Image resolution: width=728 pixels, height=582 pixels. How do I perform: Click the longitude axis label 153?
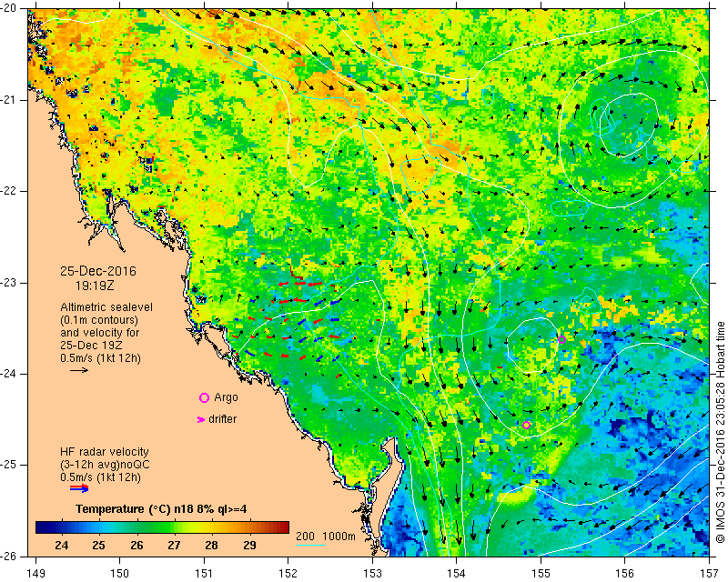(x=372, y=574)
